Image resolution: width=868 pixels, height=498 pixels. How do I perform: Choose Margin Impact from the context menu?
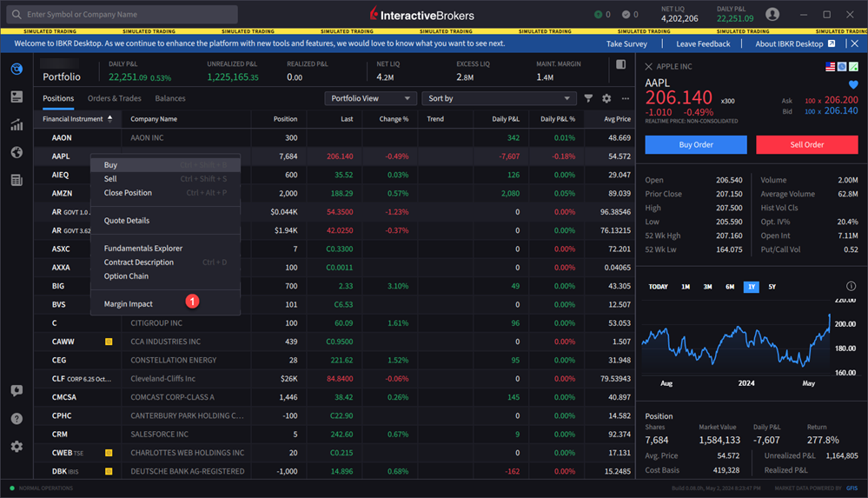coord(165,303)
